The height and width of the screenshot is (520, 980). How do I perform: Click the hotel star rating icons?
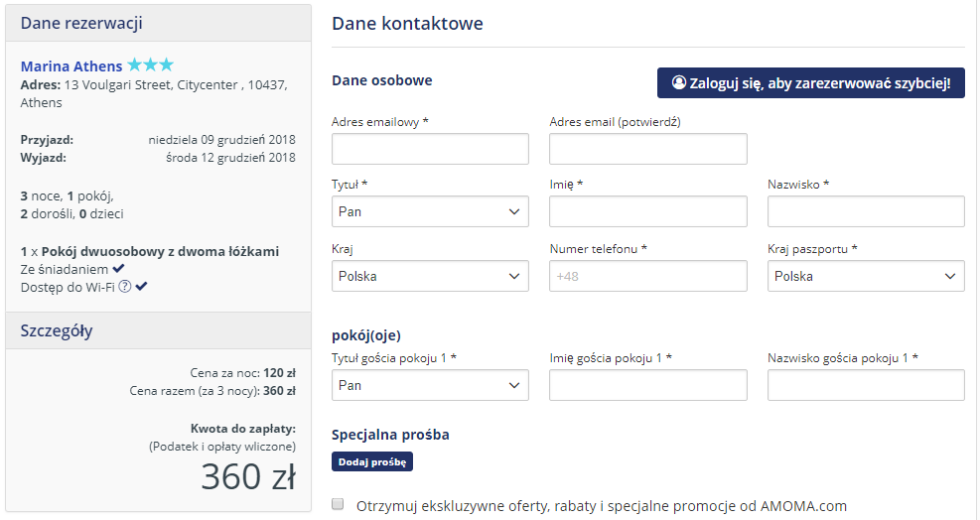(151, 65)
